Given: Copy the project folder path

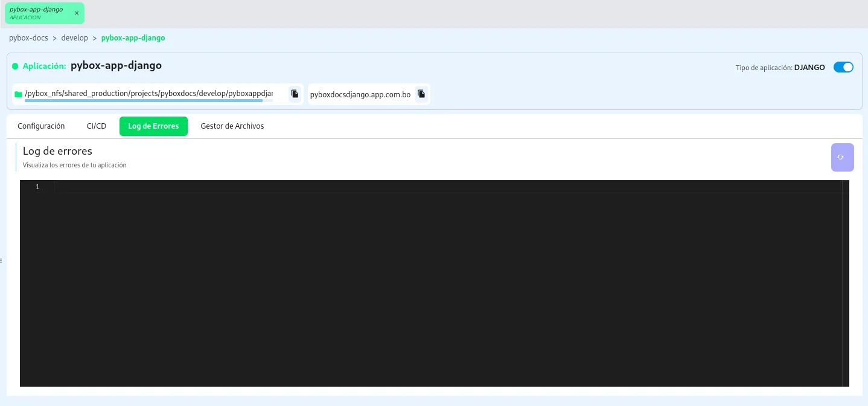Looking at the screenshot, I should [x=295, y=94].
